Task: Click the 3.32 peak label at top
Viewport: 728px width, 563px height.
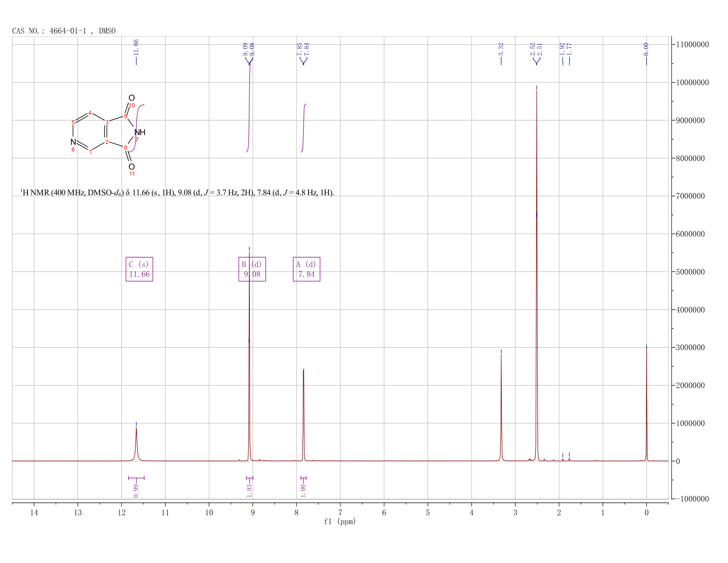Action: [501, 49]
